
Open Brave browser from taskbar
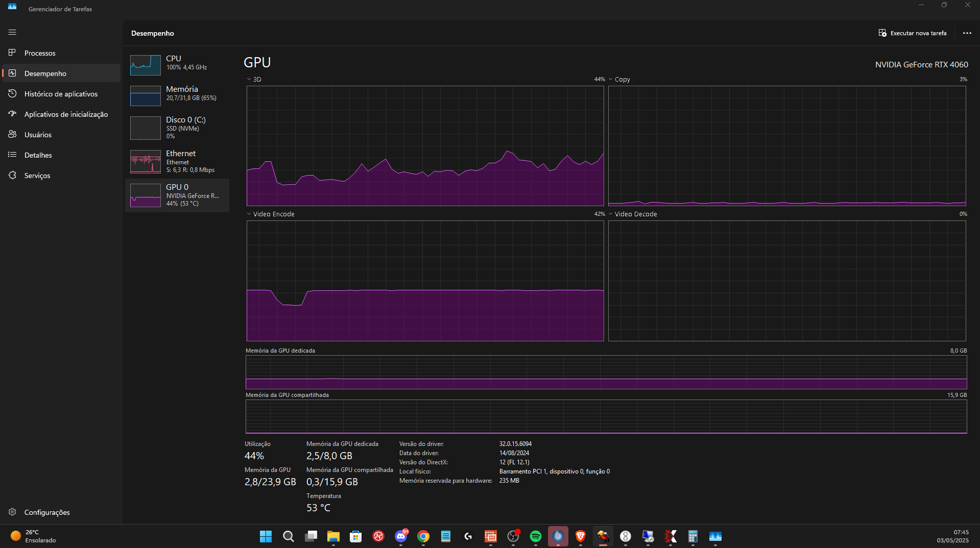(581, 536)
